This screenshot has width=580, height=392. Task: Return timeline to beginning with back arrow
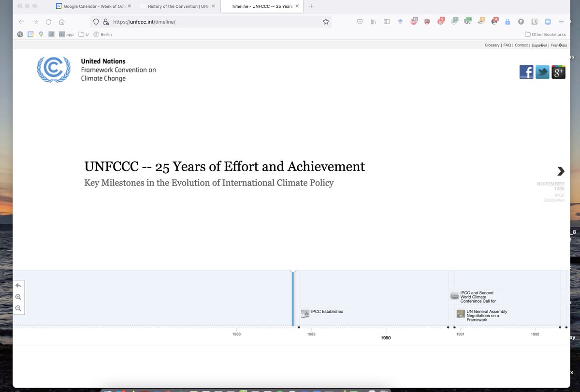click(x=18, y=286)
